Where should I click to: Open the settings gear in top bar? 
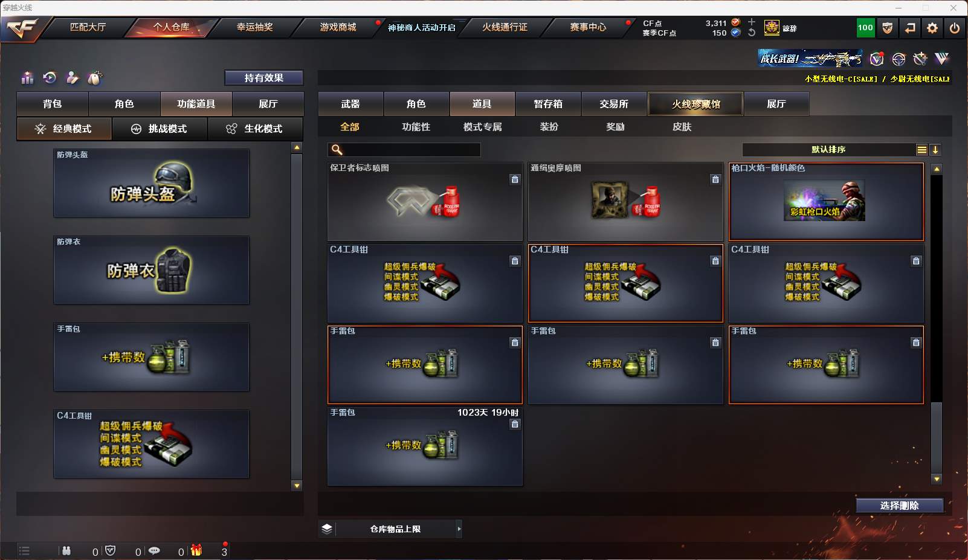point(932,28)
